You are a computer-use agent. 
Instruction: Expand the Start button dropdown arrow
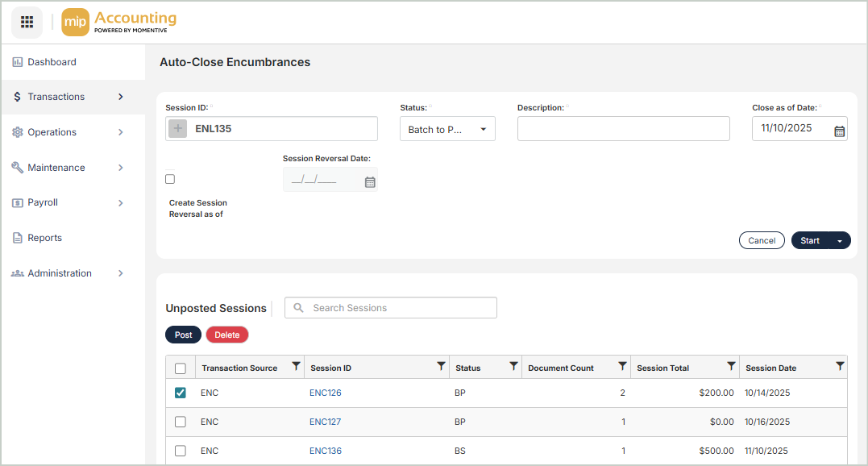(x=840, y=241)
